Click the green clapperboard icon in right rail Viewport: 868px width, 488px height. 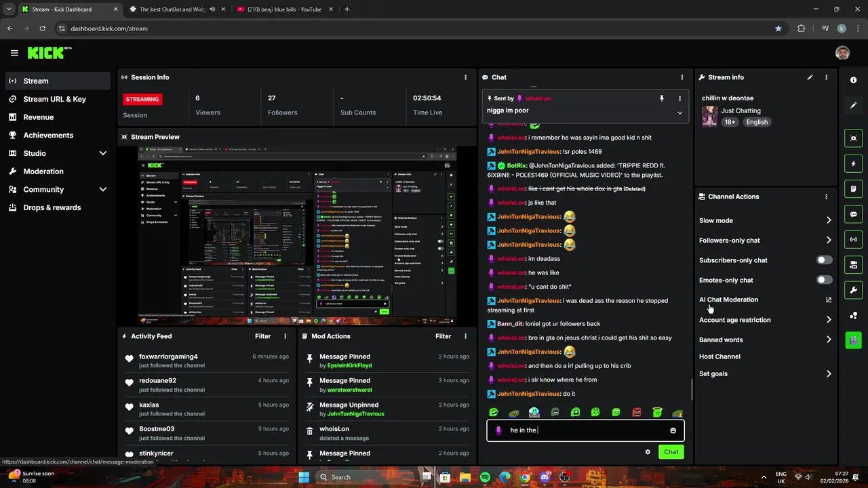[853, 340]
